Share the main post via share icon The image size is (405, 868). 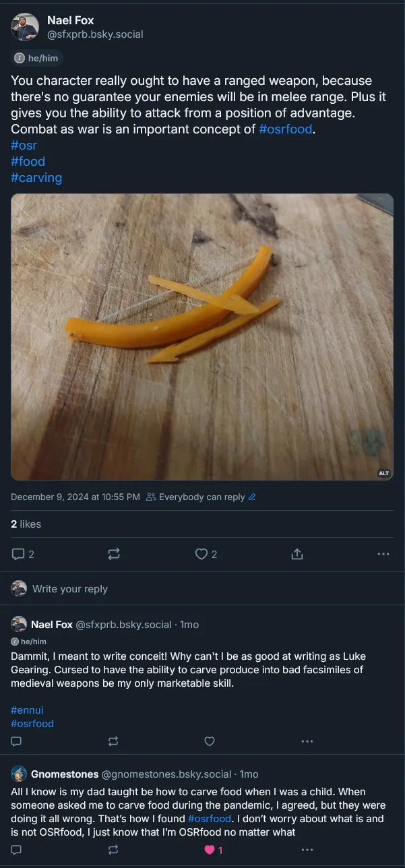click(297, 554)
